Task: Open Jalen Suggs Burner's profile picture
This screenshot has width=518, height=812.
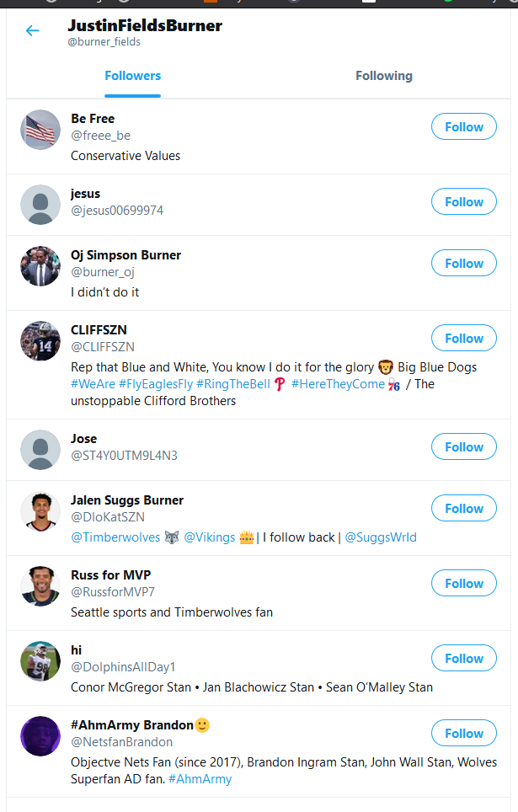Action: pyautogui.click(x=40, y=511)
